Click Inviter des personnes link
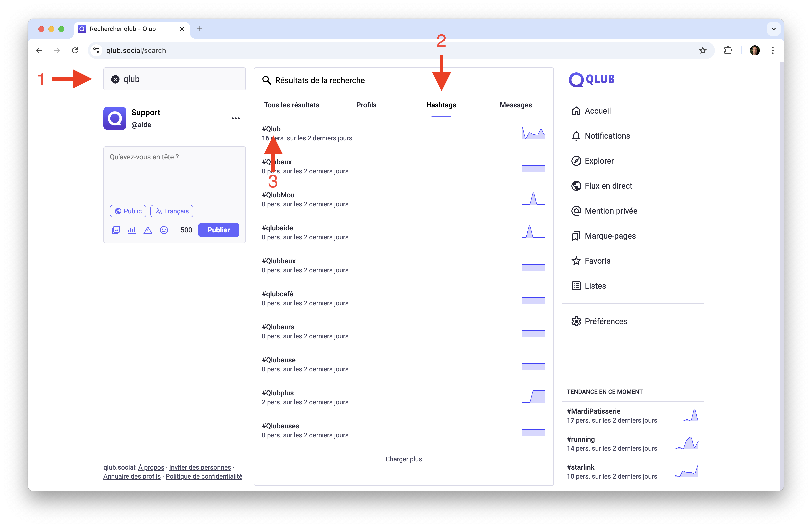The image size is (812, 528). coord(200,467)
